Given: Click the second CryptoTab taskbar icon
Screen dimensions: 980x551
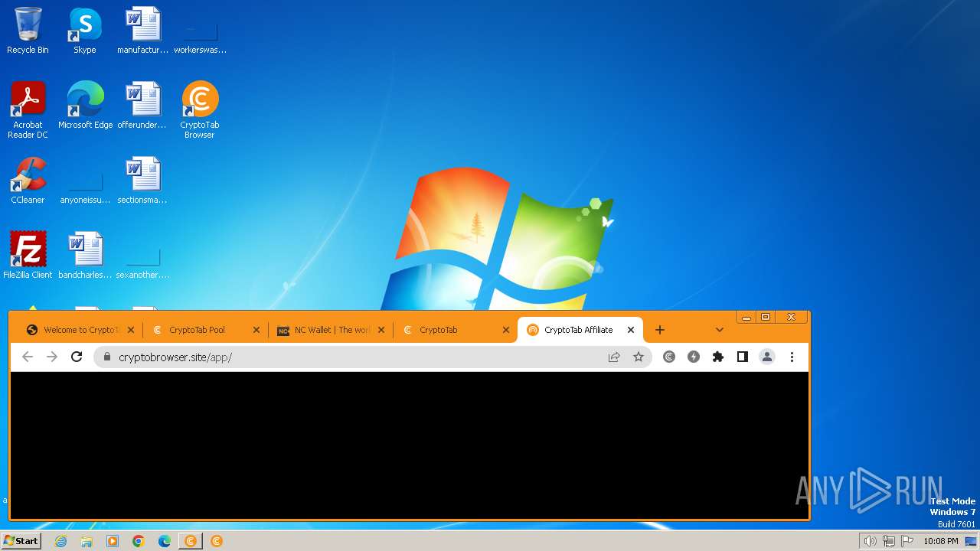Looking at the screenshot, I should (x=217, y=541).
